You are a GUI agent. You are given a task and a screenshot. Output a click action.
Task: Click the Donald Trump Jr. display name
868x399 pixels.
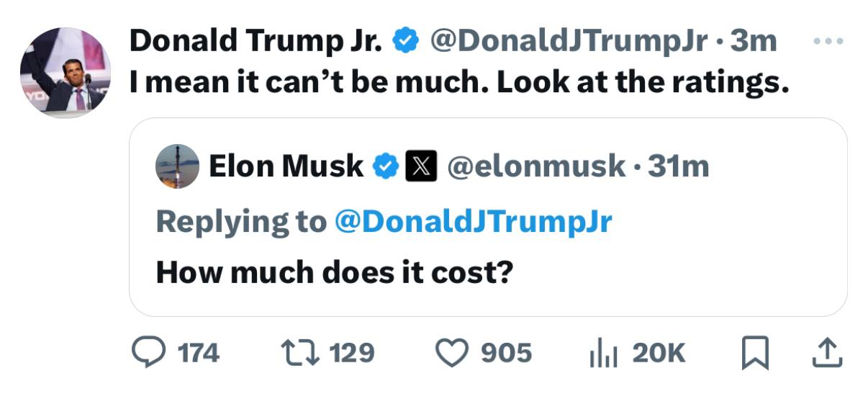point(256,42)
